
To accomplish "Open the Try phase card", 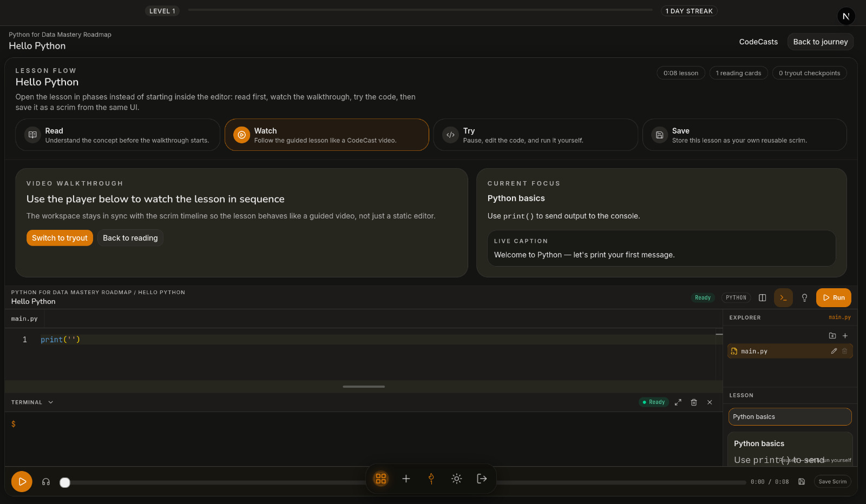I will tap(535, 135).
